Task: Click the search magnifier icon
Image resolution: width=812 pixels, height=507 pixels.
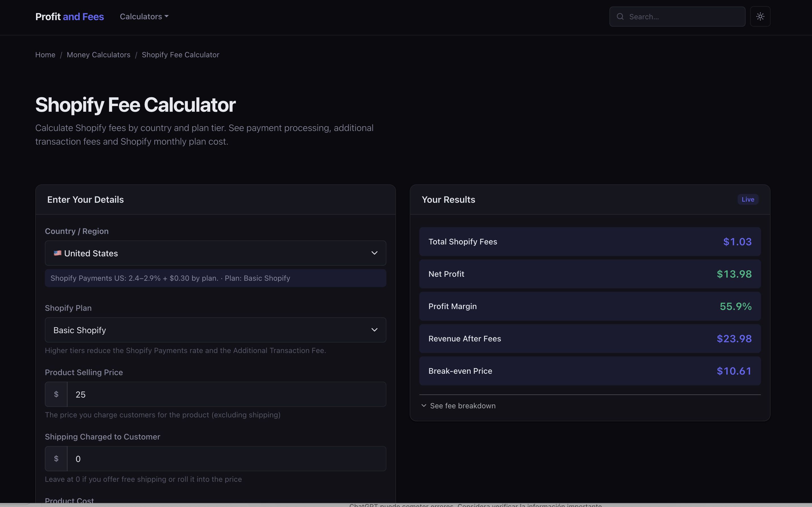Action: coord(620,16)
